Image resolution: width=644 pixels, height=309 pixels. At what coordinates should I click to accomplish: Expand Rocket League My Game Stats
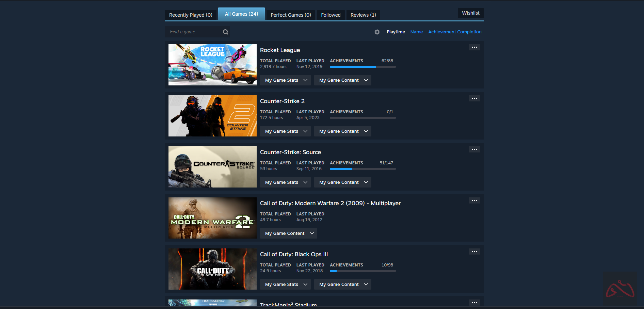point(285,80)
